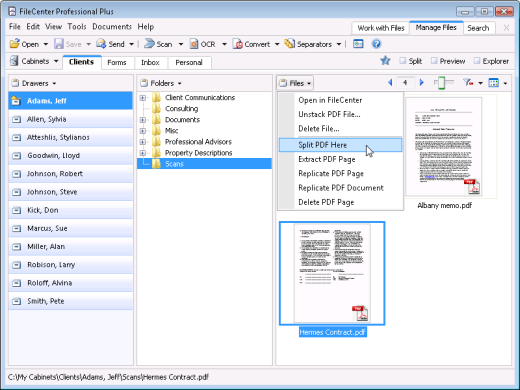Click the Open folder icon in toolbar
Image resolution: width=520 pixels, height=390 pixels.
coord(14,44)
